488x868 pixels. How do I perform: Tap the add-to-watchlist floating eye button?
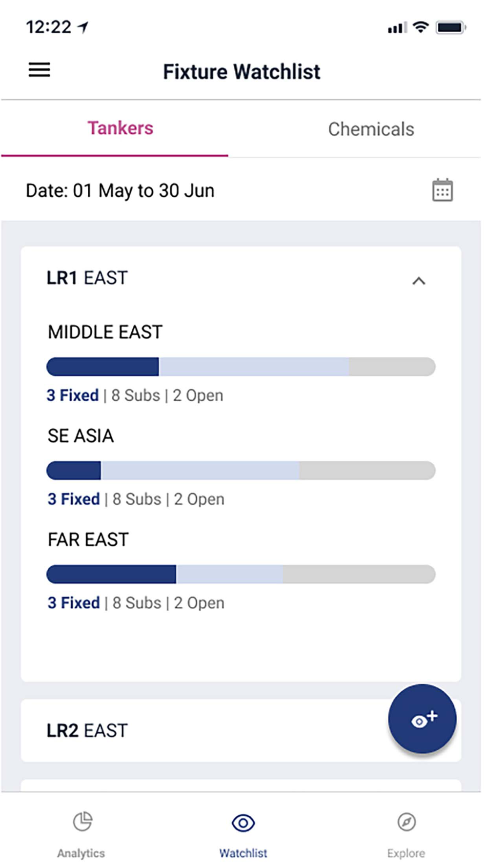tap(422, 719)
